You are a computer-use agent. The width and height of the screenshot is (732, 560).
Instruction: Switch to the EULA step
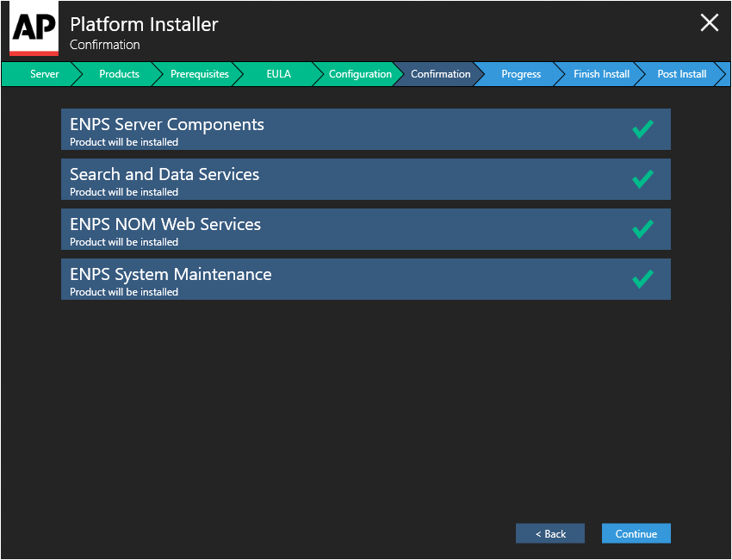point(279,74)
